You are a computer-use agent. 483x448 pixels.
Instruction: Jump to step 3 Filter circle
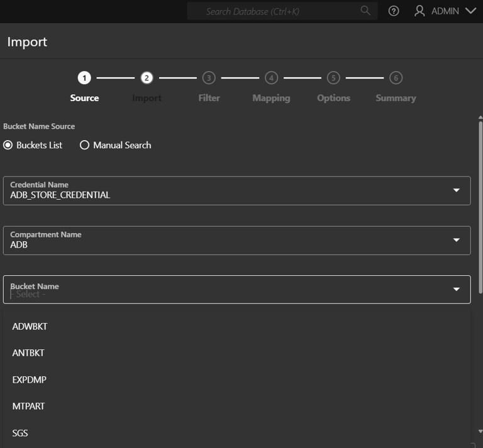coord(209,78)
